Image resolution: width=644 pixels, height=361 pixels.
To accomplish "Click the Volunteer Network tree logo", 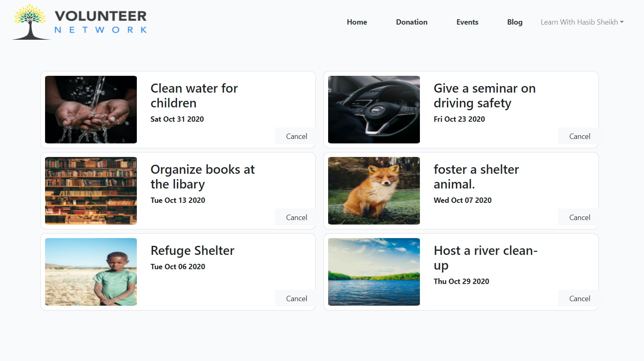I will pyautogui.click(x=79, y=22).
